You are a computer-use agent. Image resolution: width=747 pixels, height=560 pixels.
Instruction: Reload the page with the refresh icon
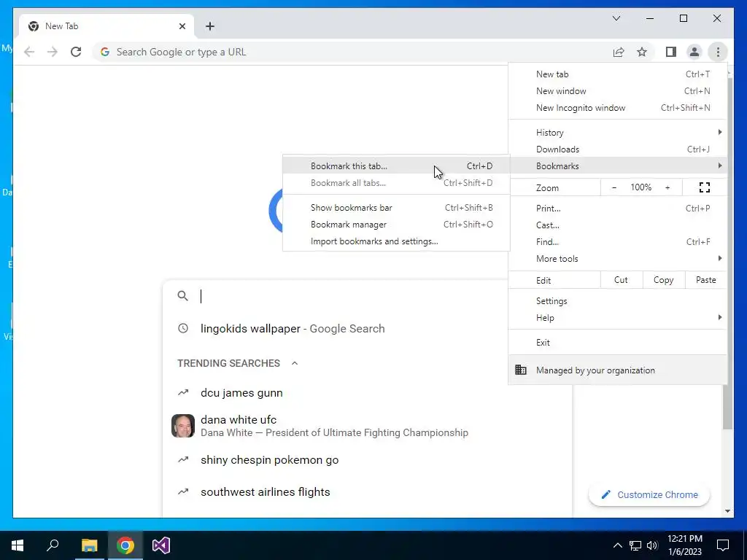pyautogui.click(x=76, y=52)
